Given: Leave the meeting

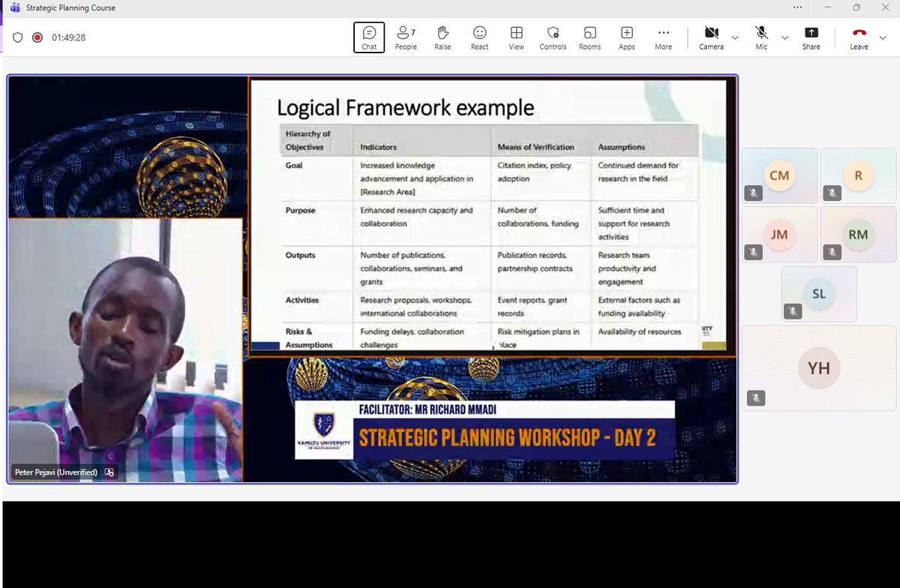Looking at the screenshot, I should tap(859, 37).
